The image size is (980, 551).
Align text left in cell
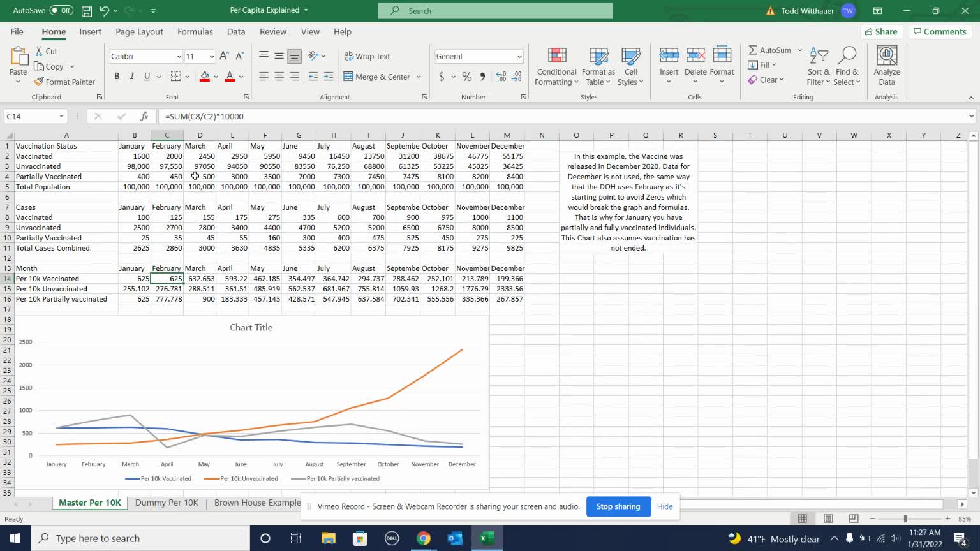click(264, 77)
